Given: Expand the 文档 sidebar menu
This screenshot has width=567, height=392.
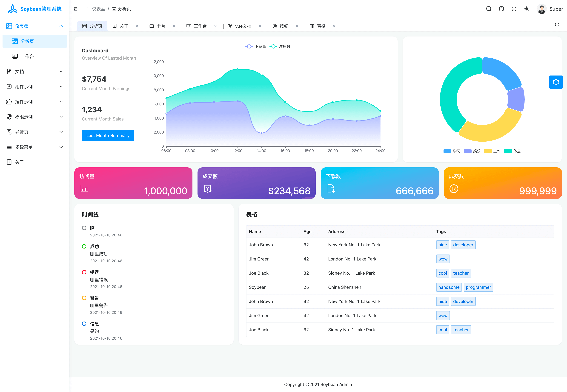Looking at the screenshot, I should click(x=34, y=71).
